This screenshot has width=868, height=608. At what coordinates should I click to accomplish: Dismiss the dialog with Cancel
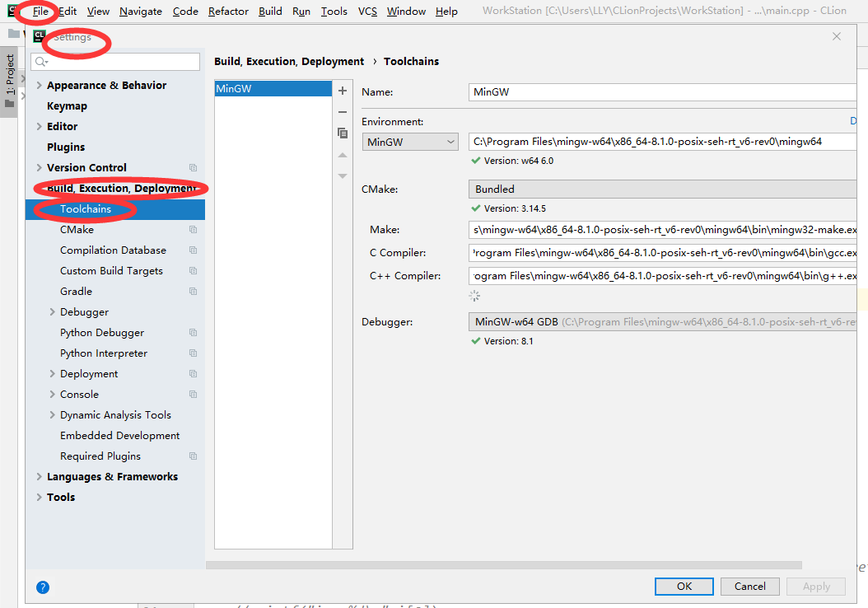pyautogui.click(x=749, y=586)
